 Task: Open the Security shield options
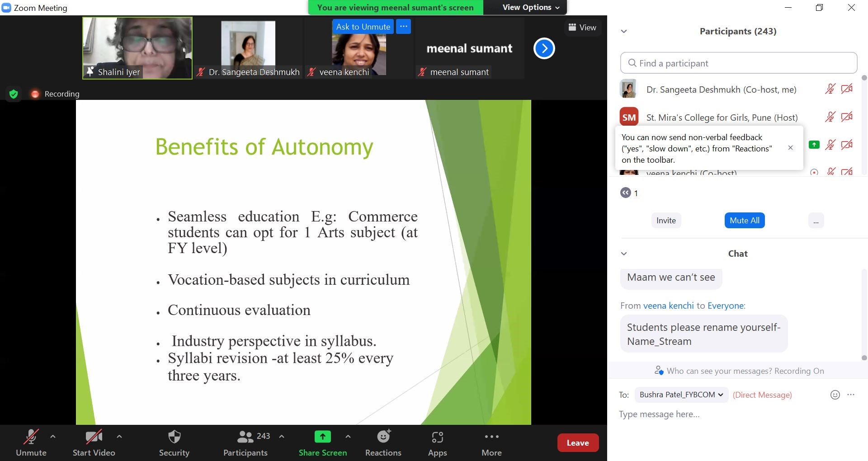coord(174,443)
